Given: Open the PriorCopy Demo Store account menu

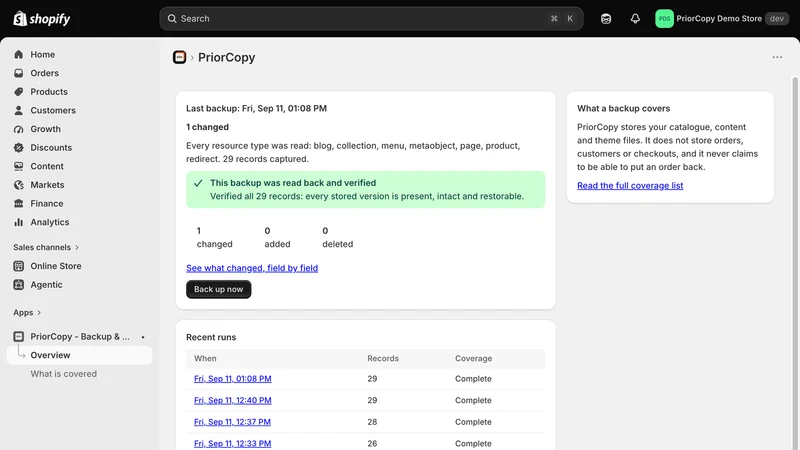Looking at the screenshot, I should point(721,19).
